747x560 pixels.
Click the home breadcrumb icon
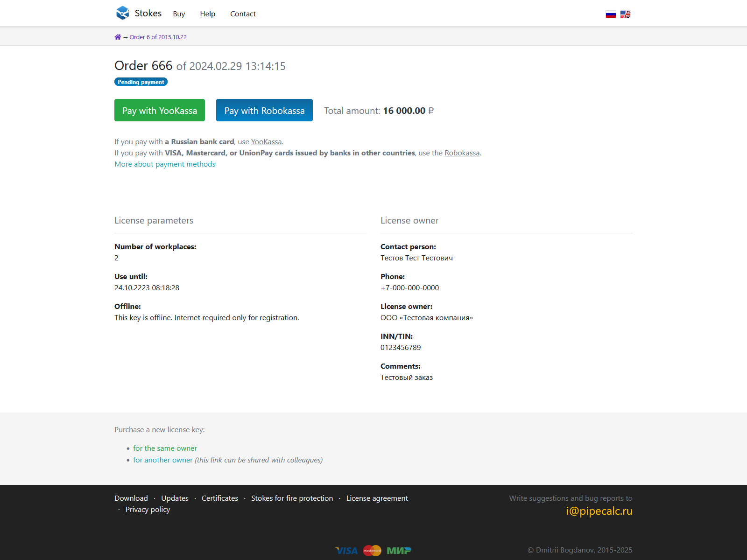pyautogui.click(x=118, y=37)
